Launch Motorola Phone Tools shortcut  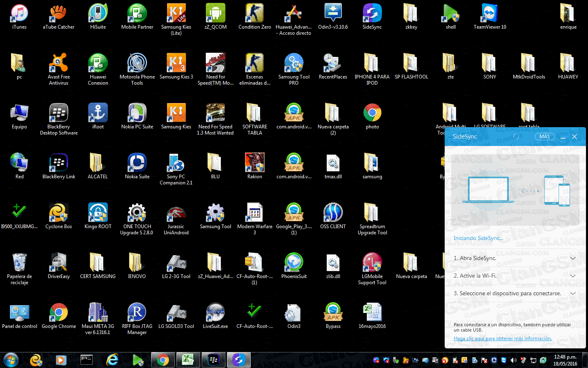coord(137,69)
